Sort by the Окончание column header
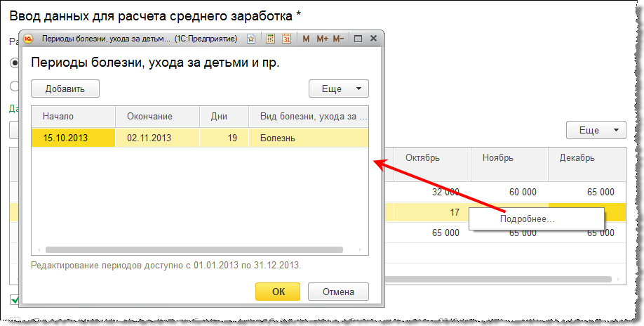The image size is (644, 326). pos(158,117)
